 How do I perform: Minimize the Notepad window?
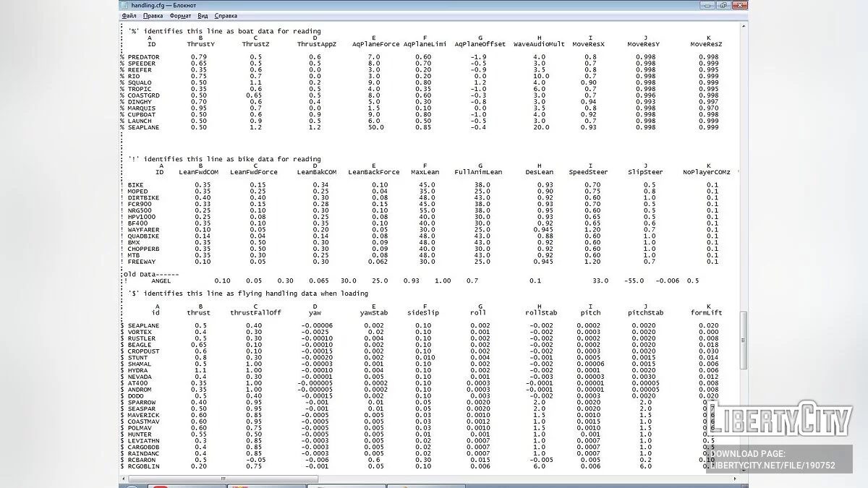coord(707,5)
